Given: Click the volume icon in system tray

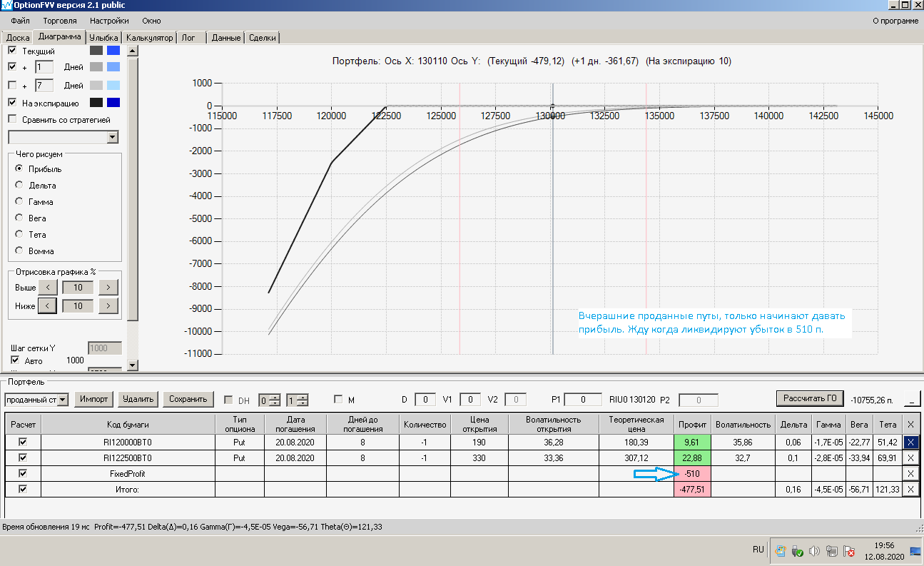Looking at the screenshot, I should point(815,551).
